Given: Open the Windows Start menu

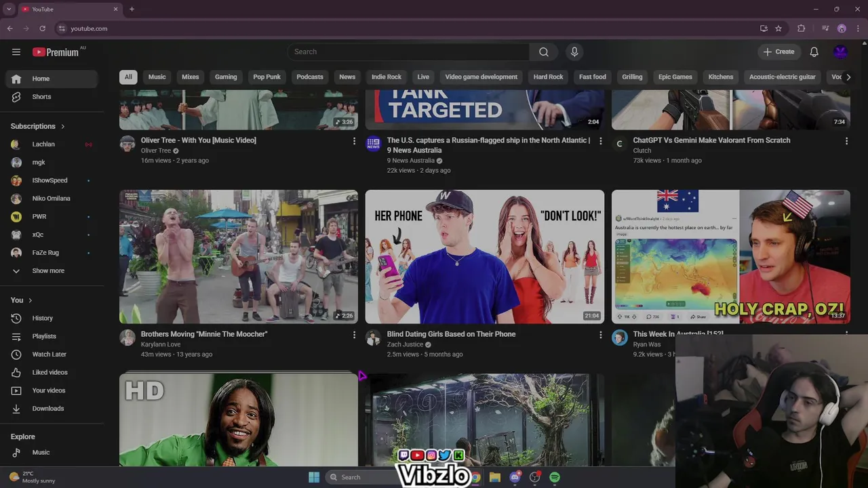Looking at the screenshot, I should point(314,477).
